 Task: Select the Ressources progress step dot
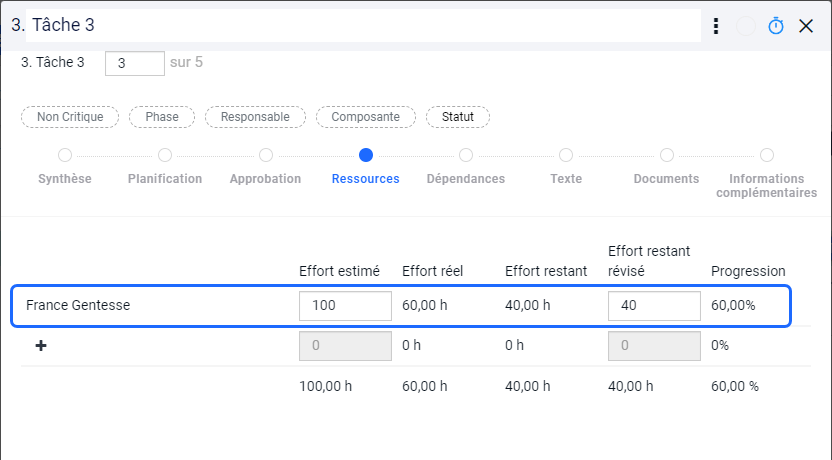366,155
